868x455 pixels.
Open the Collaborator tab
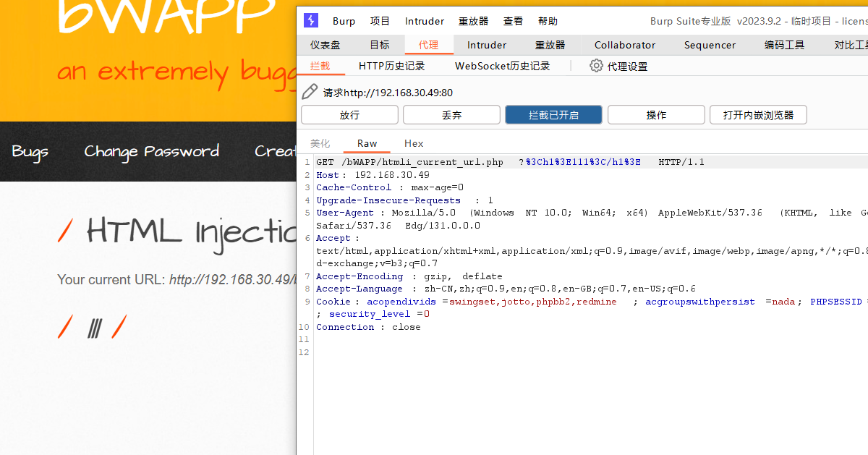click(x=625, y=45)
